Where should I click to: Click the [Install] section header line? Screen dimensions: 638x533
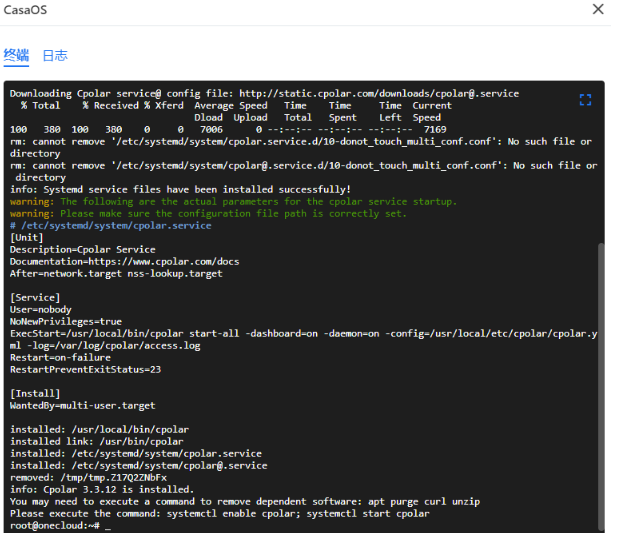click(x=36, y=393)
